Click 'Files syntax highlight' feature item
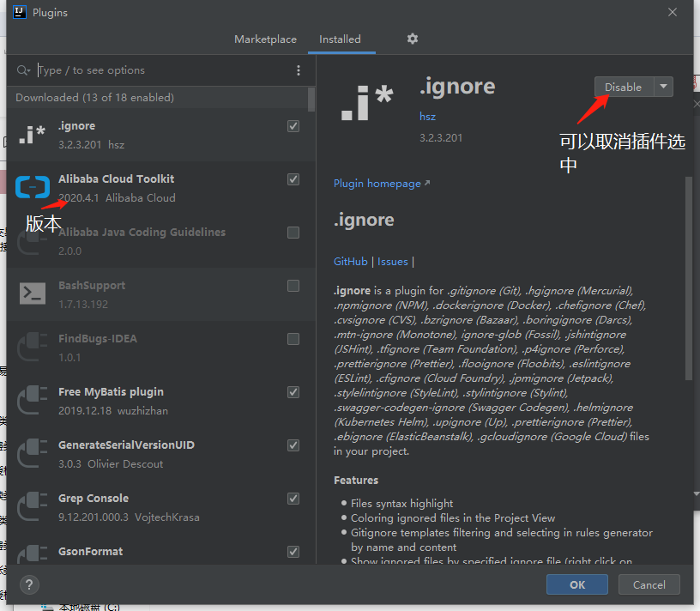This screenshot has width=700, height=611. 401,504
